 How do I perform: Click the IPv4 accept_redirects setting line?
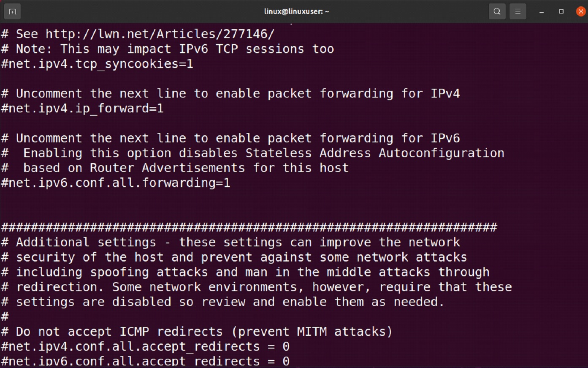pyautogui.click(x=145, y=346)
